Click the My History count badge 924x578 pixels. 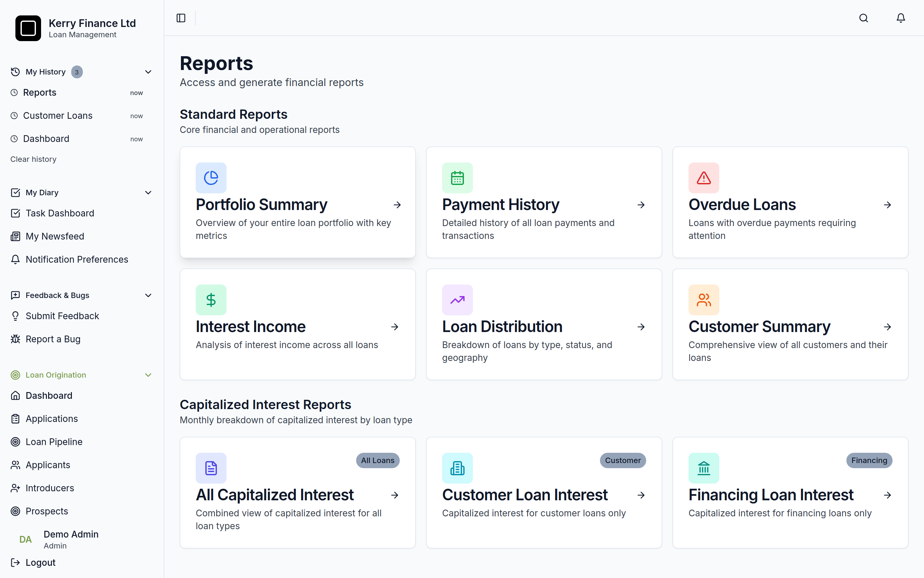click(77, 72)
